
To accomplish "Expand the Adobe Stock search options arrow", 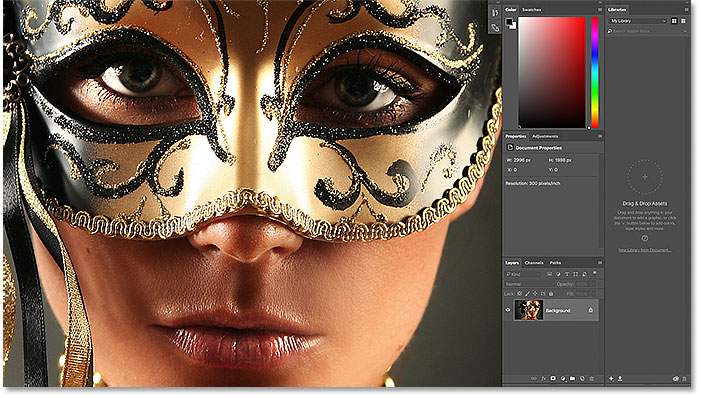I will (685, 31).
